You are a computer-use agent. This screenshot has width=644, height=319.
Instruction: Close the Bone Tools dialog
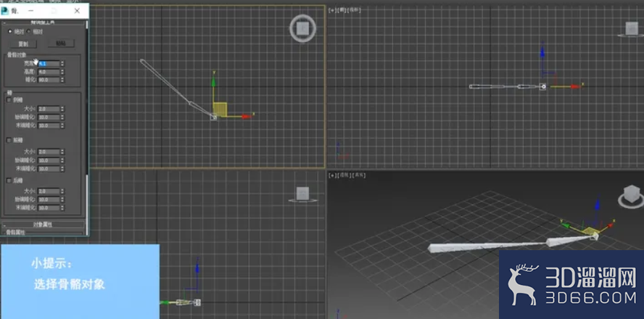[x=77, y=11]
